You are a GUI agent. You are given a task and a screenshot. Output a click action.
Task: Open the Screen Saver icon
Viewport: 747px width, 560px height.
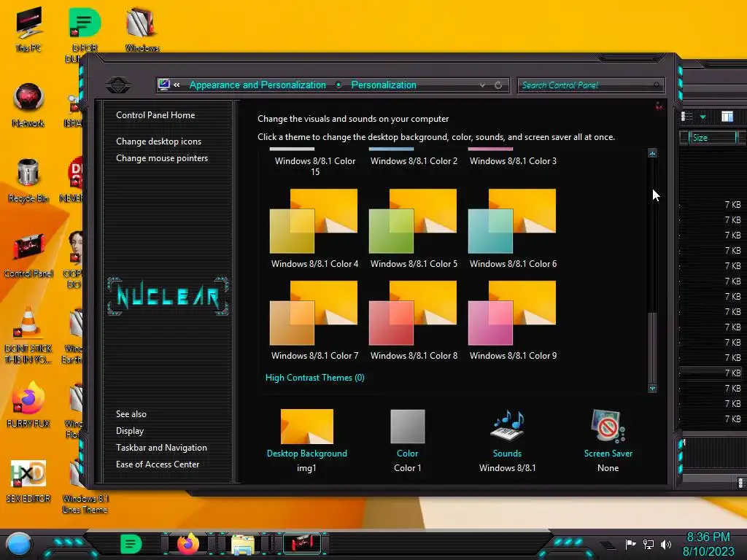click(x=608, y=427)
